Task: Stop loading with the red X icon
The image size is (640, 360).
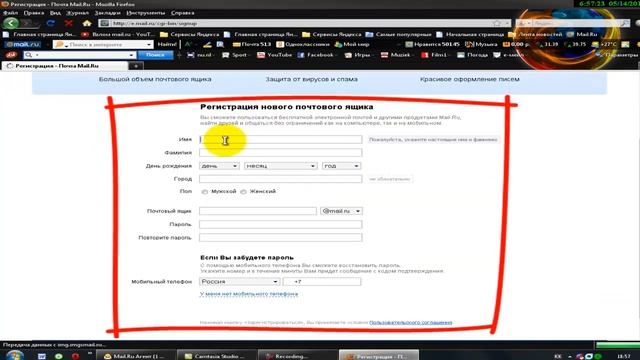Action: pyautogui.click(x=69, y=23)
